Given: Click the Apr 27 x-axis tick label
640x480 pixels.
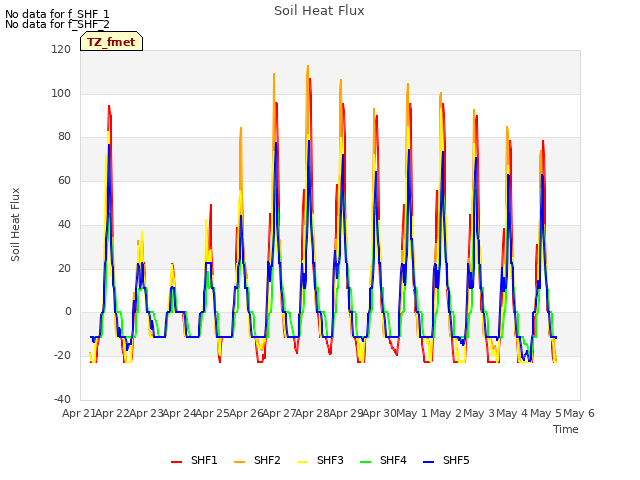Looking at the screenshot, I should [x=280, y=413].
